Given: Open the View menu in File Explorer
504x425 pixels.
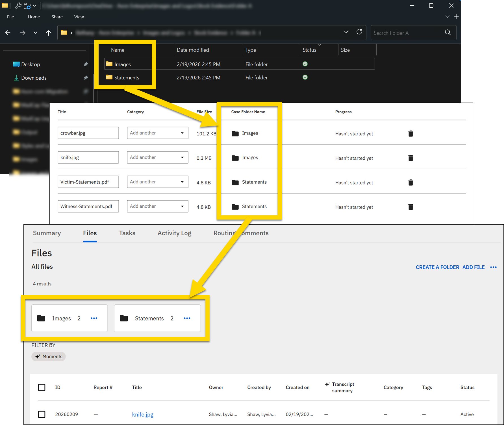Looking at the screenshot, I should click(79, 17).
